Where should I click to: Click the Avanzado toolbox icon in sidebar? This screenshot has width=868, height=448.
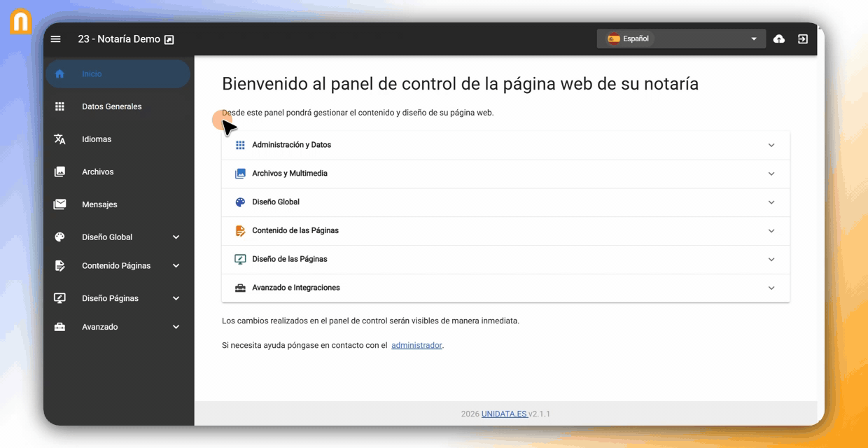59,327
